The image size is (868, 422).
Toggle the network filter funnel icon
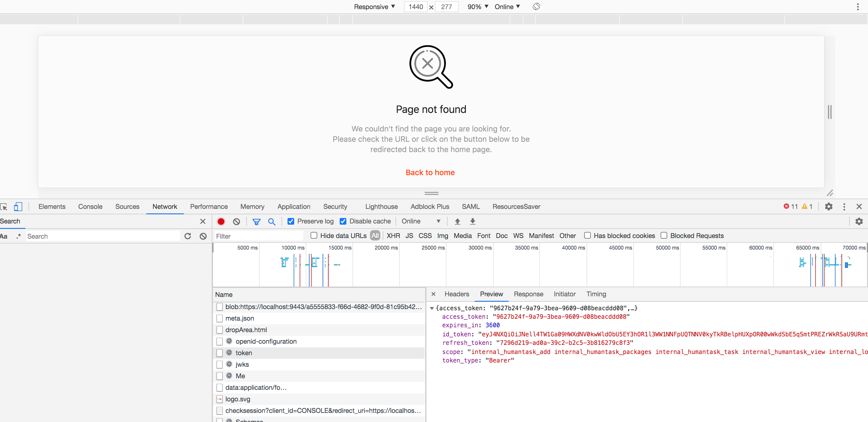point(256,221)
